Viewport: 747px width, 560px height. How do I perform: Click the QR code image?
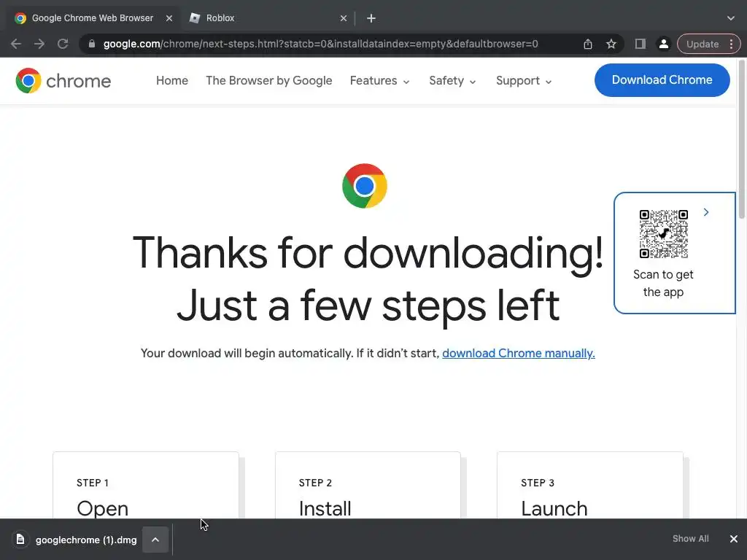664,234
